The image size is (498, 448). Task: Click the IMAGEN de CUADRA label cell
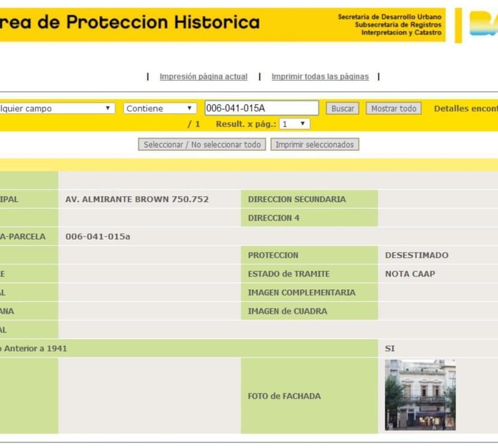coord(309,311)
